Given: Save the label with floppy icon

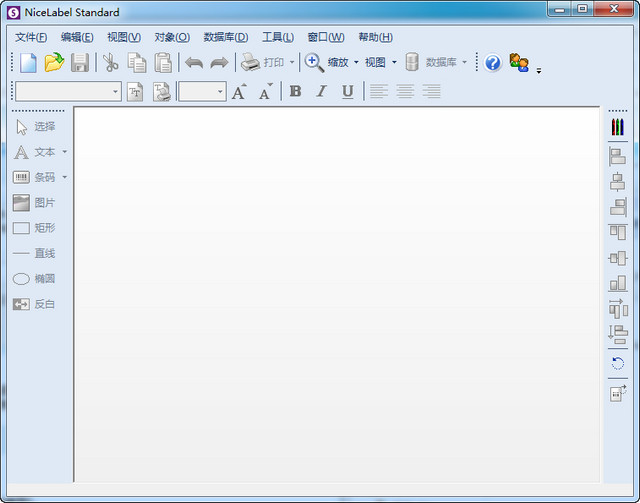Looking at the screenshot, I should coord(80,63).
